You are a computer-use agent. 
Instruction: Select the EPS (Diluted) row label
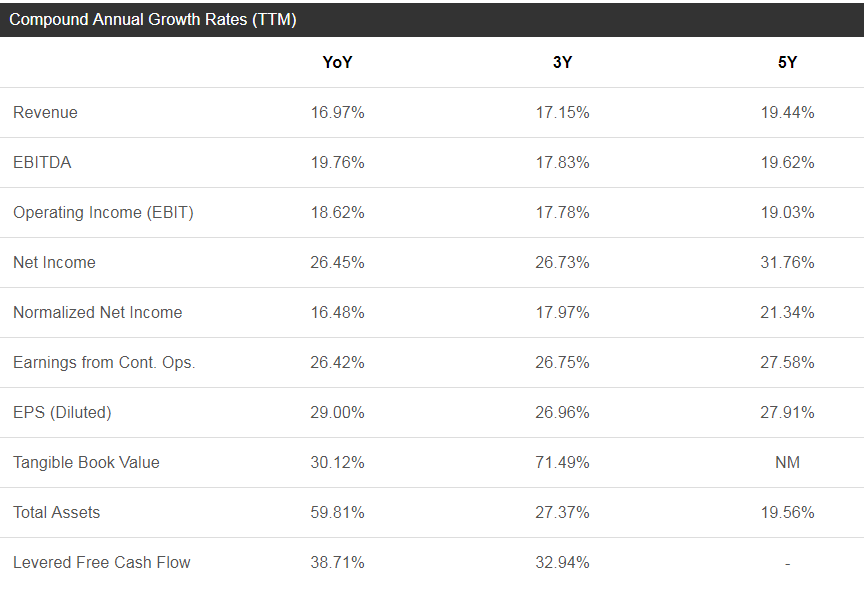tap(62, 412)
